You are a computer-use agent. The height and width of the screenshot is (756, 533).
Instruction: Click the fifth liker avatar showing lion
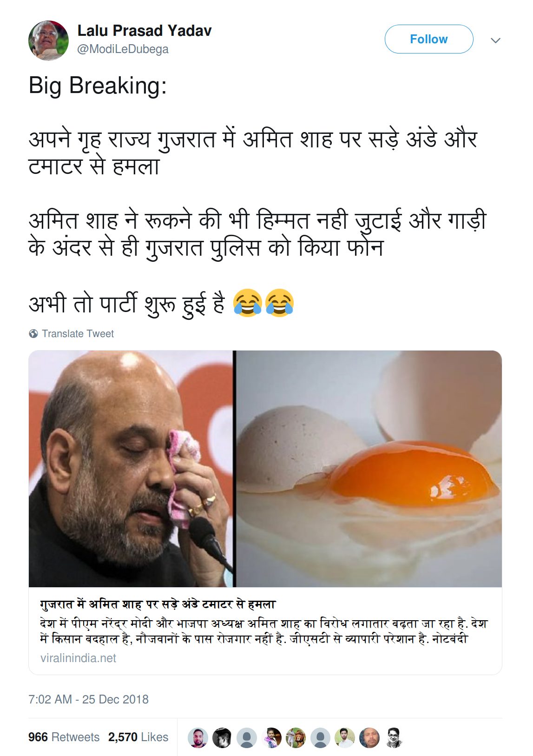(x=296, y=737)
